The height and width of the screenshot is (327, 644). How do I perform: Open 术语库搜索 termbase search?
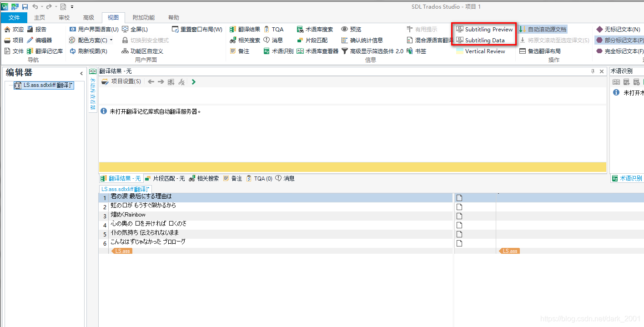pos(315,29)
